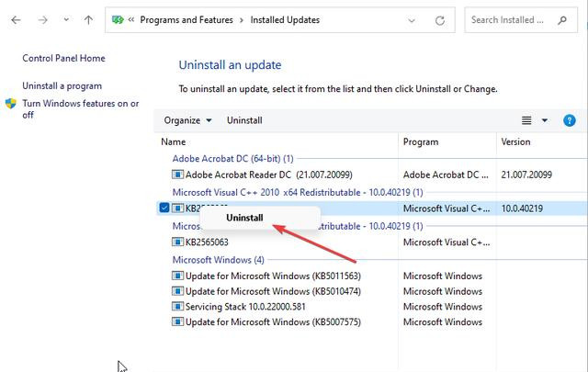Open Programs and Features breadcrumb
Viewport: 588px width, 372px height.
point(187,20)
